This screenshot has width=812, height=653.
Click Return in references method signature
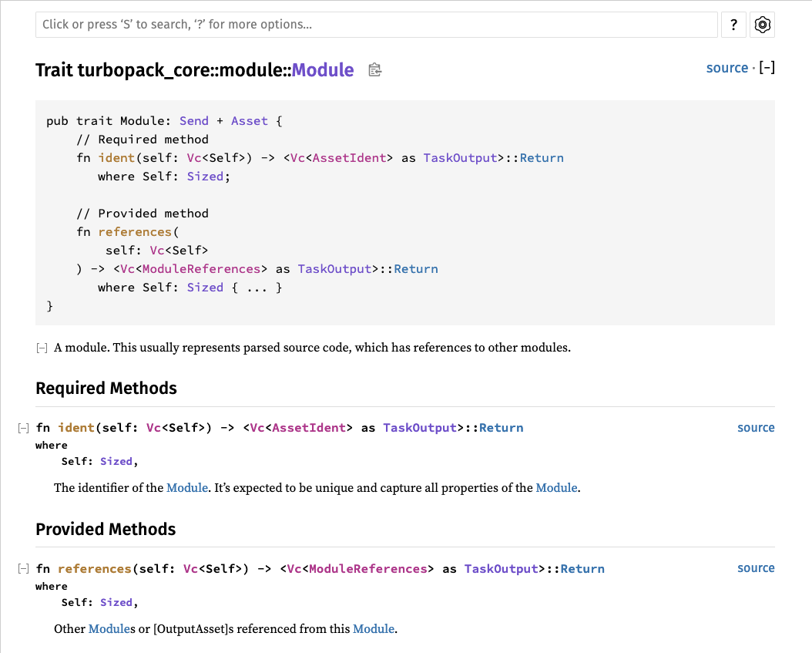pyautogui.click(x=582, y=569)
